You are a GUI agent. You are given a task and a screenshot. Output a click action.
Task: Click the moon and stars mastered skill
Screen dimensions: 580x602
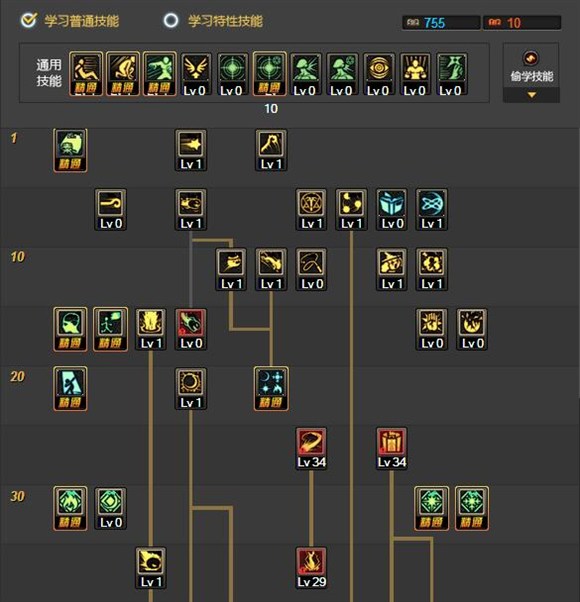(x=271, y=389)
